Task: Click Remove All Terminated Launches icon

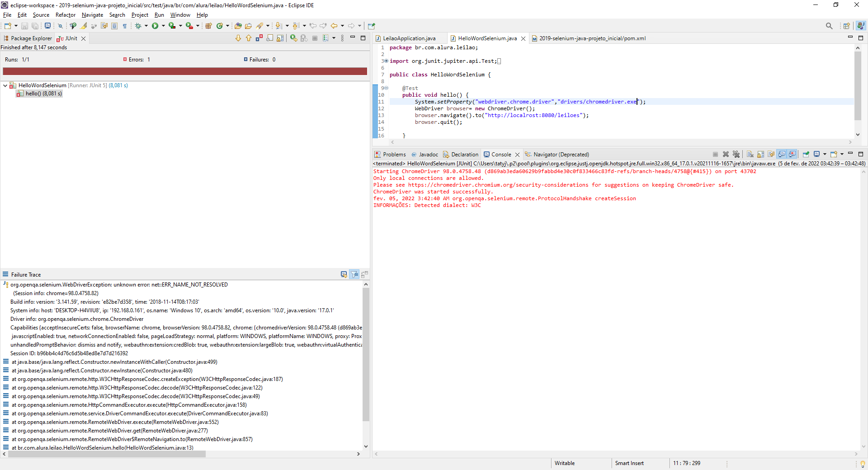Action: 736,154
